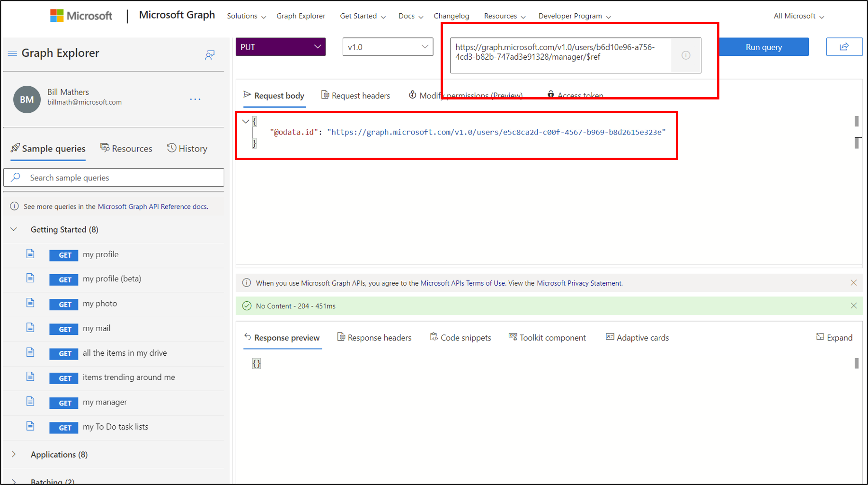This screenshot has height=485, width=868.
Task: Select the Toolkit component tab
Action: 547,338
